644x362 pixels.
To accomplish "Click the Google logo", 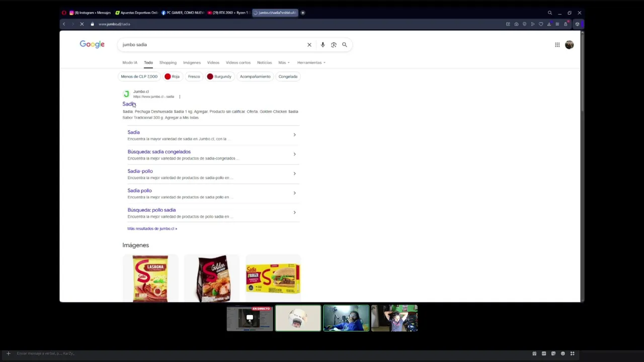I will coord(92,44).
